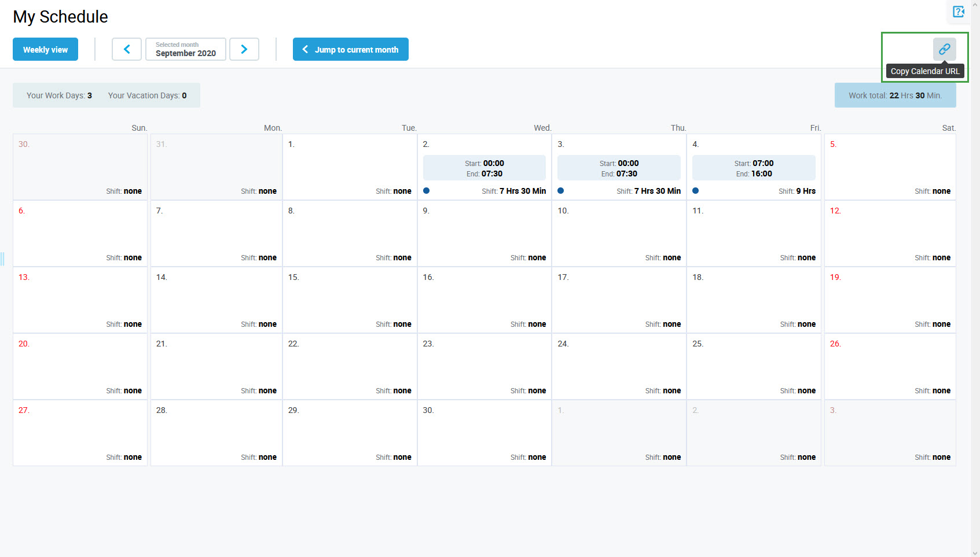Click Sunday September 27 cell

pyautogui.click(x=80, y=433)
